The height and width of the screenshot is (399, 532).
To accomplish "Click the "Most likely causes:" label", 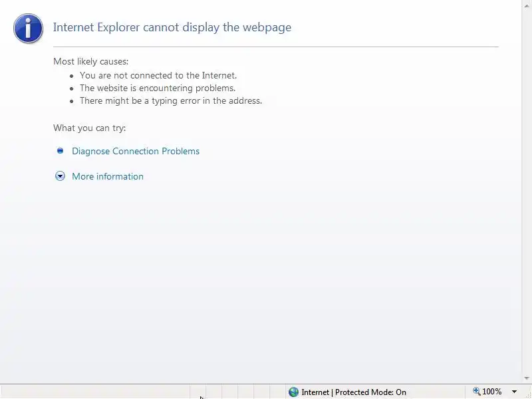I will [91, 61].
